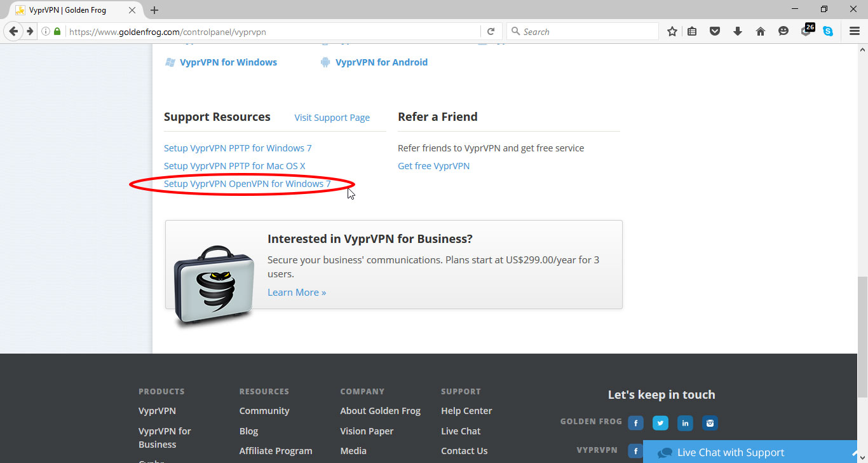Click the browser Forward arrow
The image size is (868, 463).
coord(29,31)
